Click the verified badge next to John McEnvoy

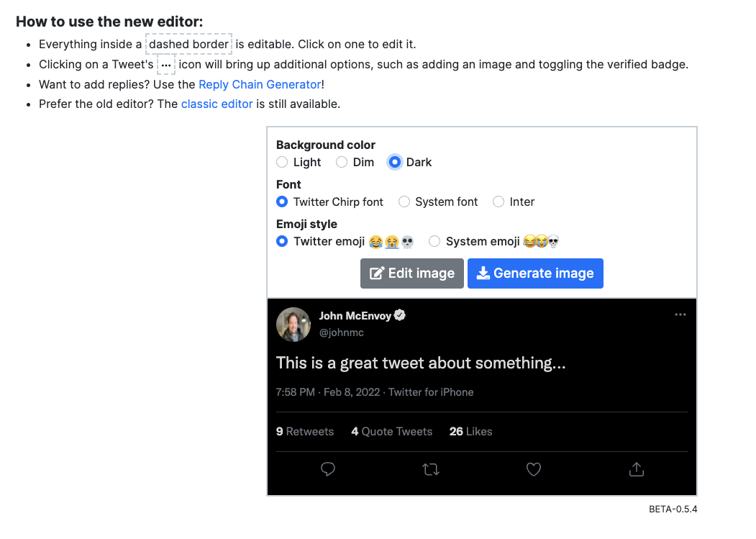[x=400, y=314]
